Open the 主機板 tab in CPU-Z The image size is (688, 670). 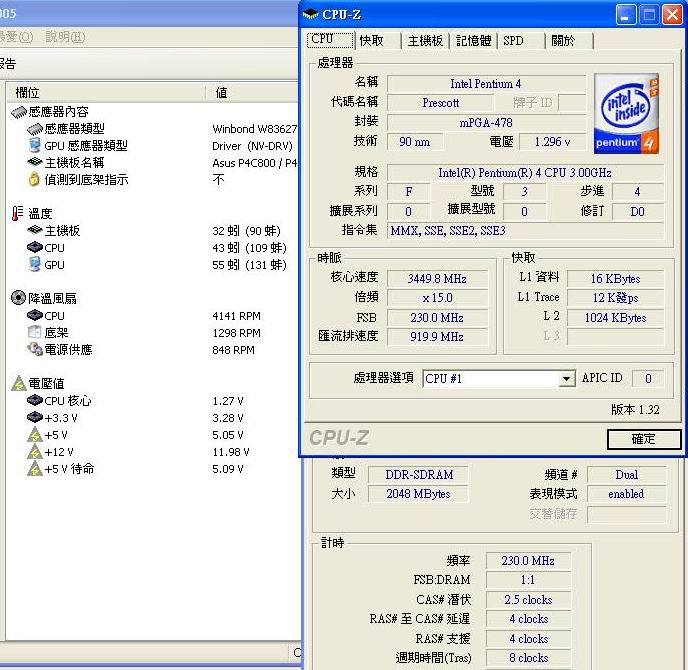coord(425,41)
